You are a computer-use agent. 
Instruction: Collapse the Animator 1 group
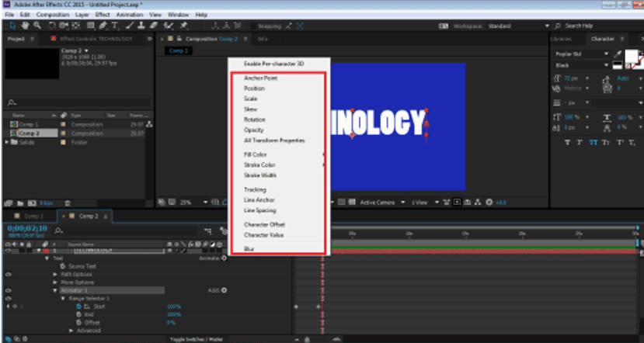click(55, 290)
